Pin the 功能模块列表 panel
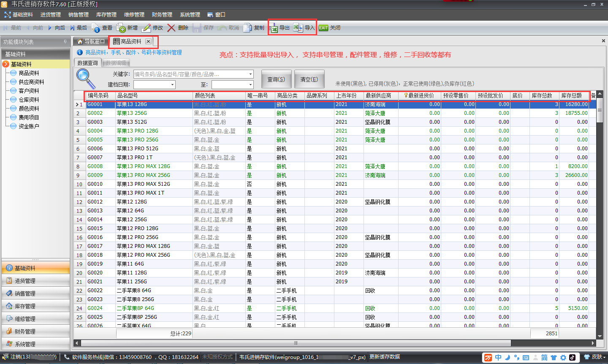The width and height of the screenshot is (608, 364). click(65, 42)
